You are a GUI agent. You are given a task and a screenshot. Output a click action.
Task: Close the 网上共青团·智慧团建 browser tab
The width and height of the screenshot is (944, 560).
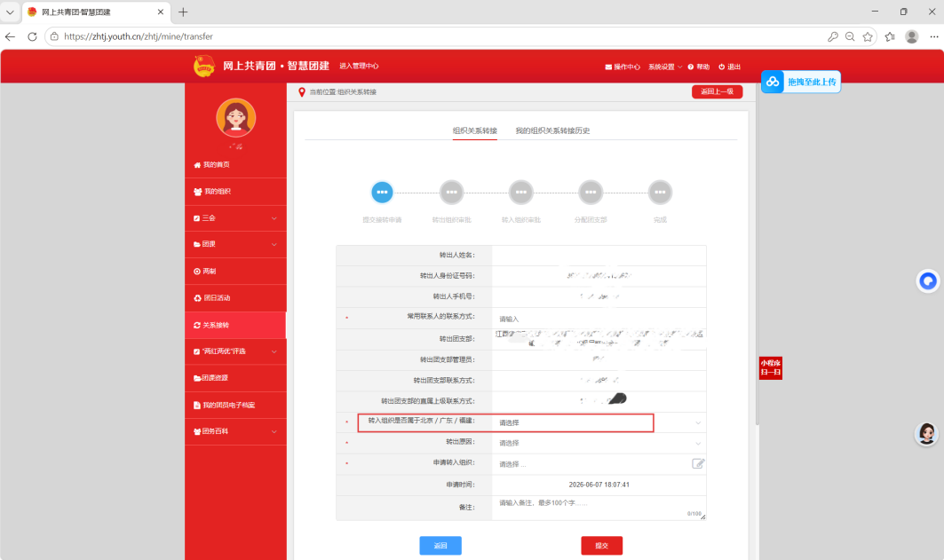161,12
